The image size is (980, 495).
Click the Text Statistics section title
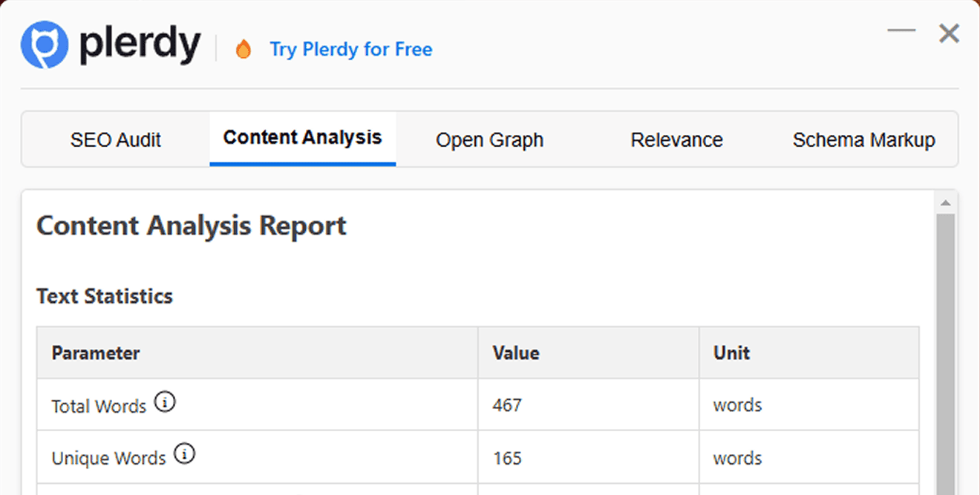pos(104,295)
